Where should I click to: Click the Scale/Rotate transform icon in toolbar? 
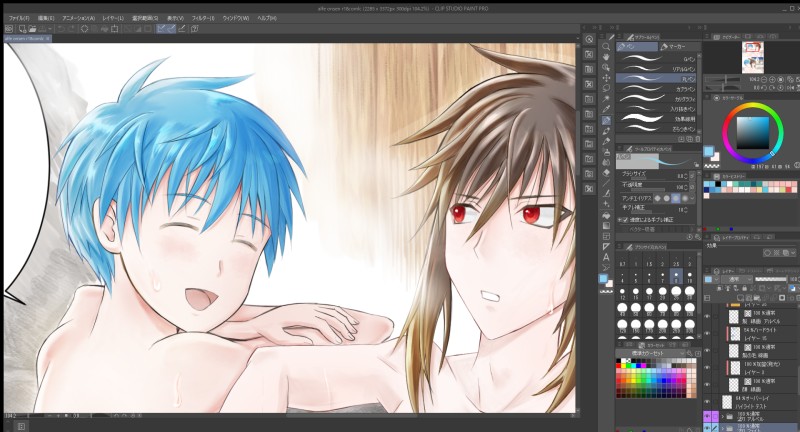[115, 29]
